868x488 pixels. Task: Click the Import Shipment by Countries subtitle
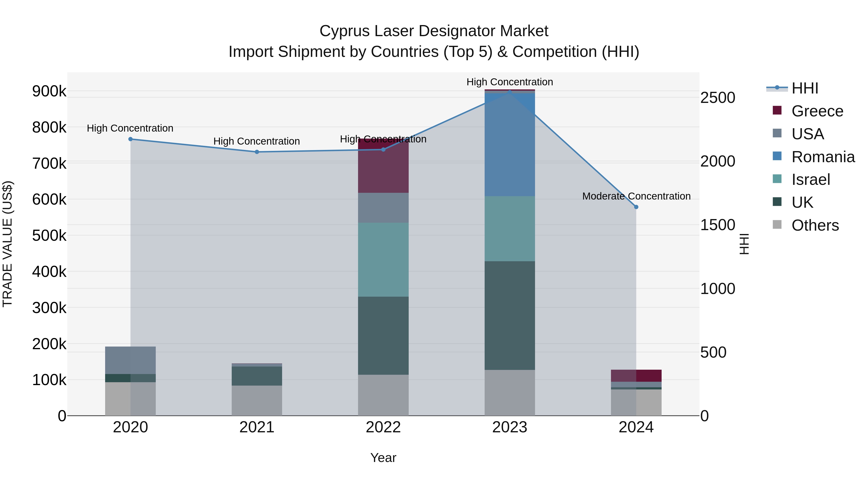tap(434, 52)
